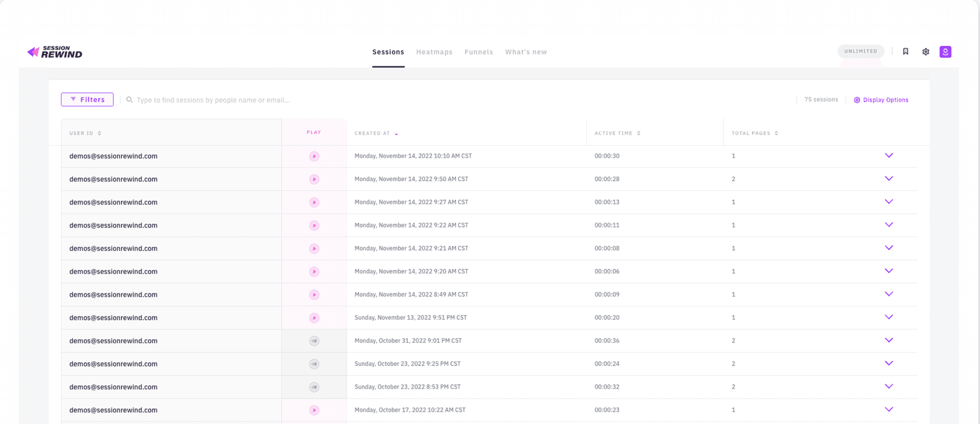Open the Filters button
The width and height of the screenshot is (980, 424).
tap(87, 99)
